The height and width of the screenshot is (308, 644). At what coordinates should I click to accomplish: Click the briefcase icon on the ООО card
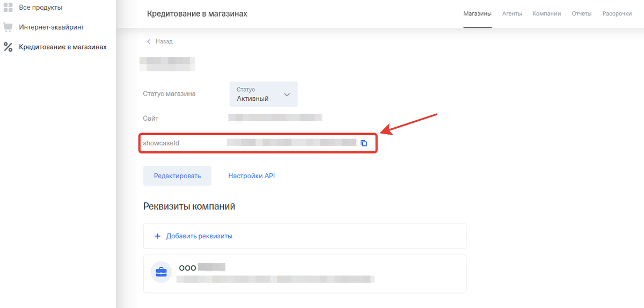161,273
